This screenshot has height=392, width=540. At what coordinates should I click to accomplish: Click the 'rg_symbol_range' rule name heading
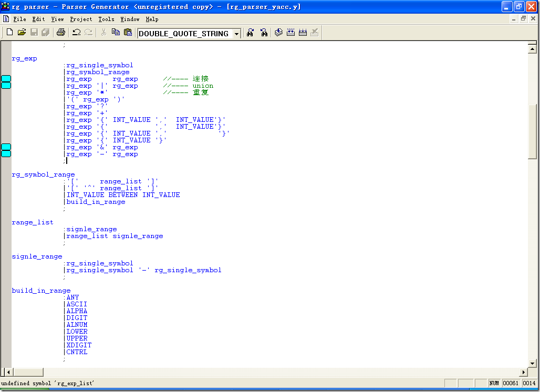(44, 174)
